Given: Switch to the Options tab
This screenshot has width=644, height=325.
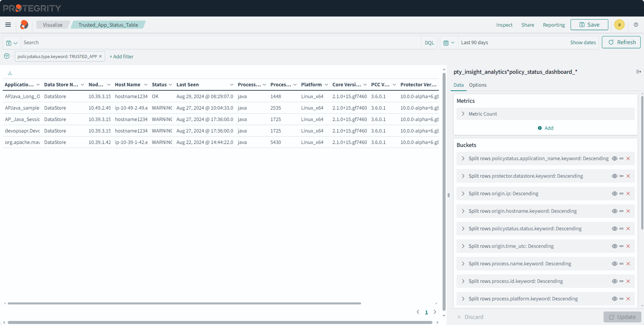Looking at the screenshot, I should tap(478, 85).
